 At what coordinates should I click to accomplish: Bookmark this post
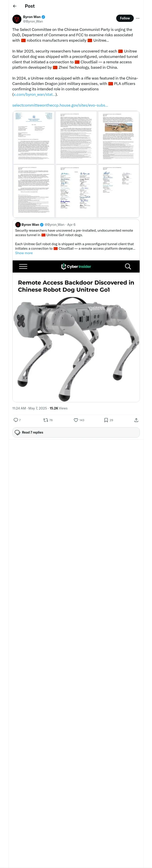[x=106, y=420]
